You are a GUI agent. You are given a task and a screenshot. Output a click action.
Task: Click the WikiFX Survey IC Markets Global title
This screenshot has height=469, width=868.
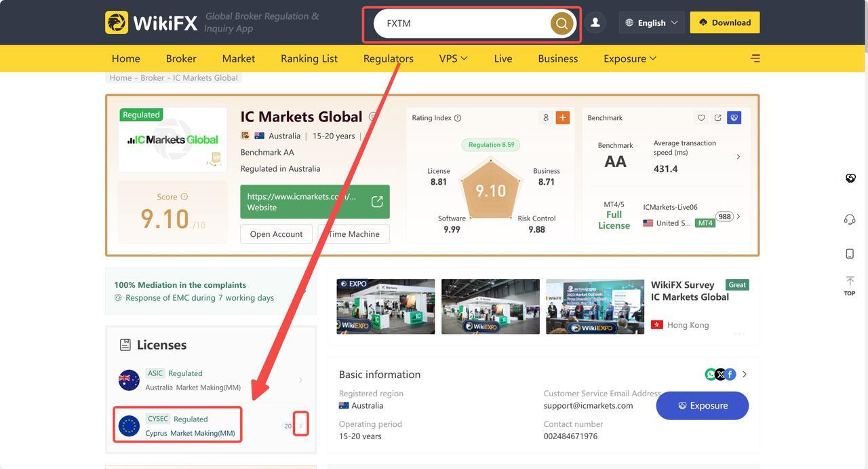690,291
